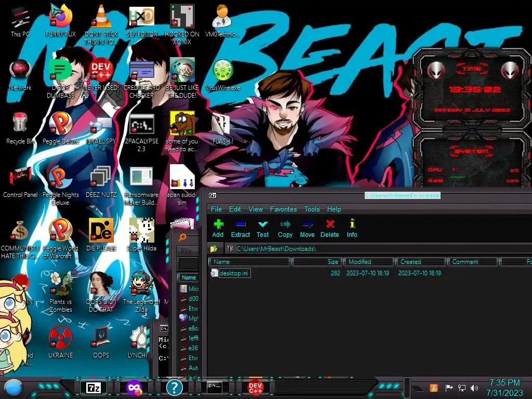Click the up-folder icon beside address bar
The height and width of the screenshot is (399, 532).
214,249
